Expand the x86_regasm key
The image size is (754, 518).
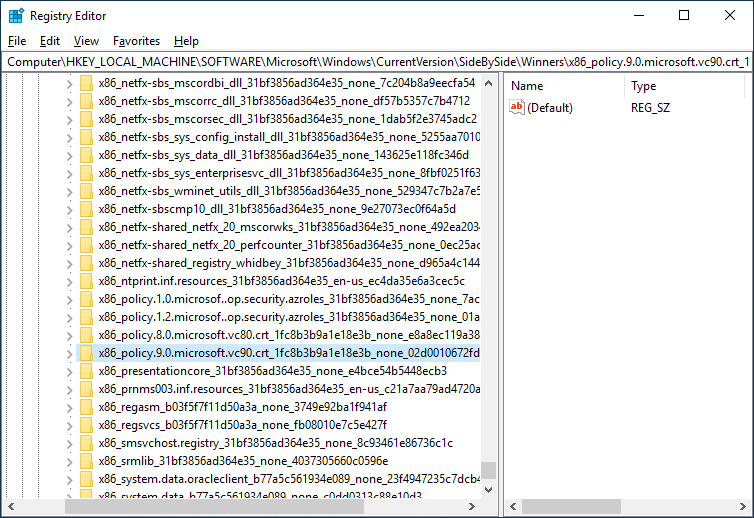click(x=69, y=408)
